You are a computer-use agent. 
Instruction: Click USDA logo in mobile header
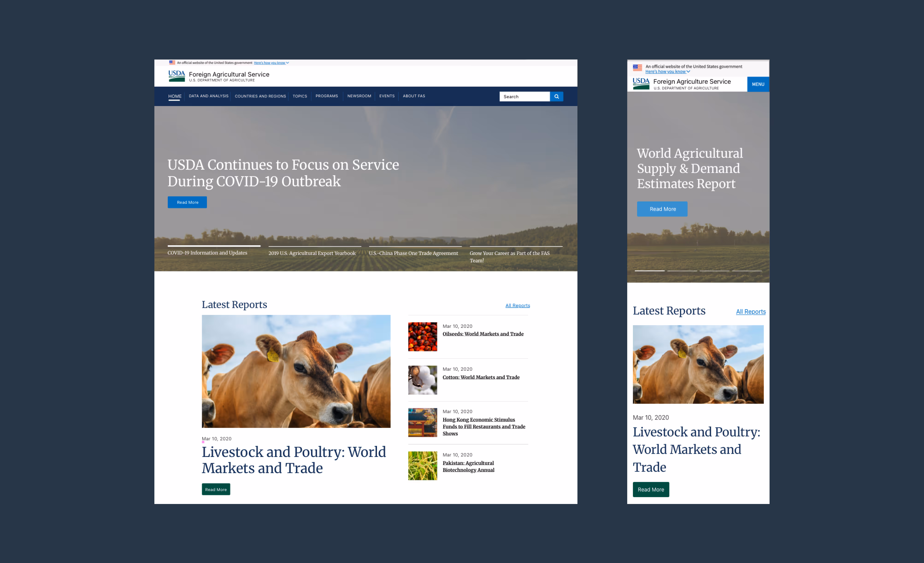(x=641, y=84)
